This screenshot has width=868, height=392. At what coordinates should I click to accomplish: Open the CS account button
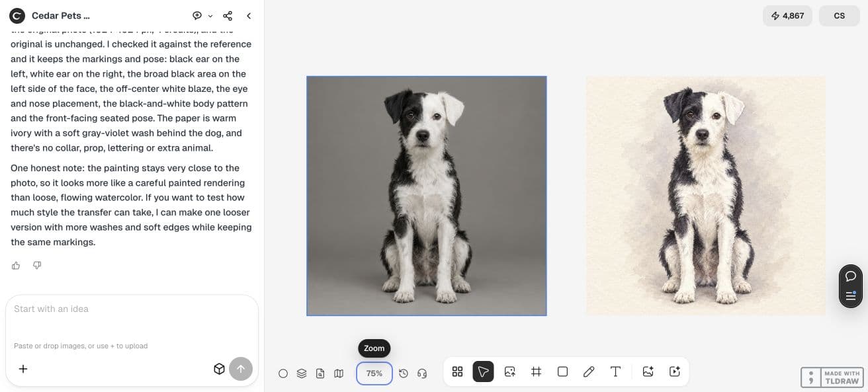pyautogui.click(x=839, y=16)
